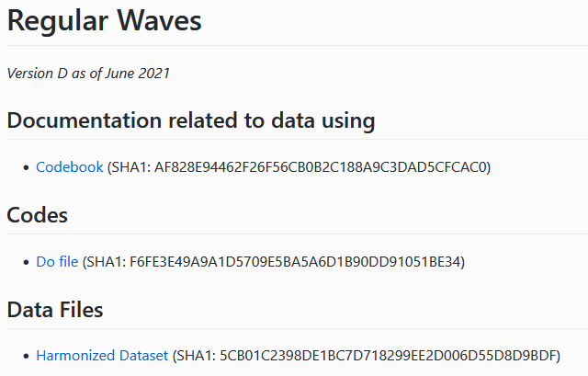
Task: Click the bullet point before Do file
Action: coord(26,262)
